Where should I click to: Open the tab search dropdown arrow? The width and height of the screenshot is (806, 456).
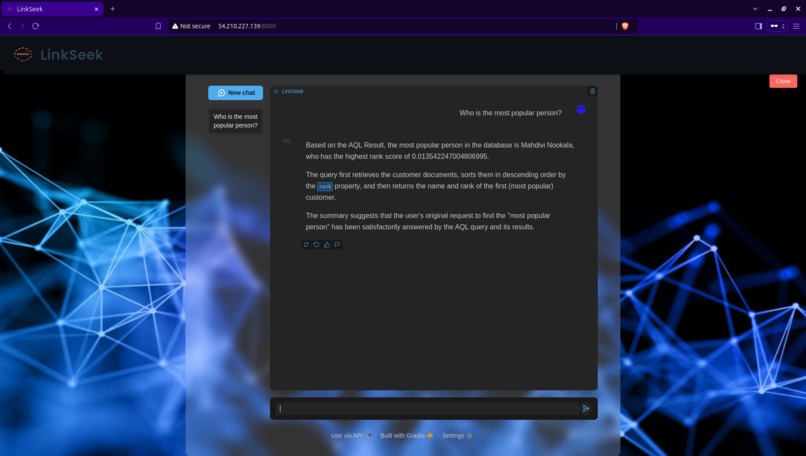pyautogui.click(x=755, y=9)
